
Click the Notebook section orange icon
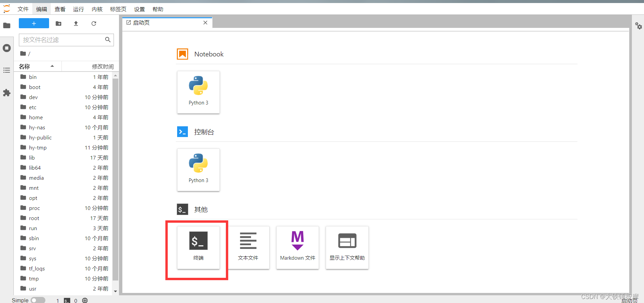point(183,54)
